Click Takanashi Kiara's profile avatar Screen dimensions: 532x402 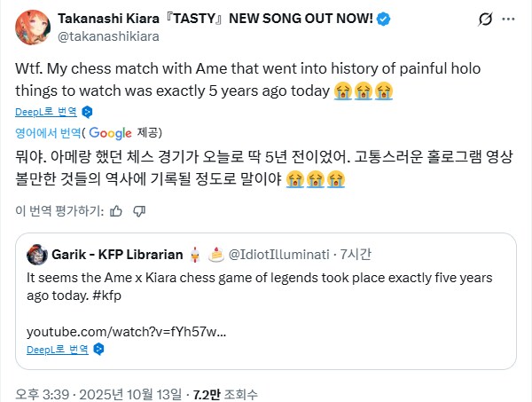[34, 28]
